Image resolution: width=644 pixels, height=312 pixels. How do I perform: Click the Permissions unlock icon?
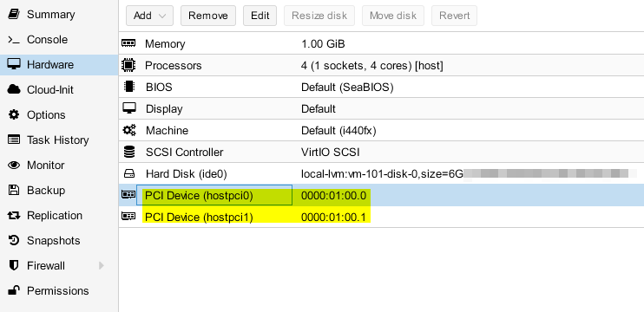point(14,290)
